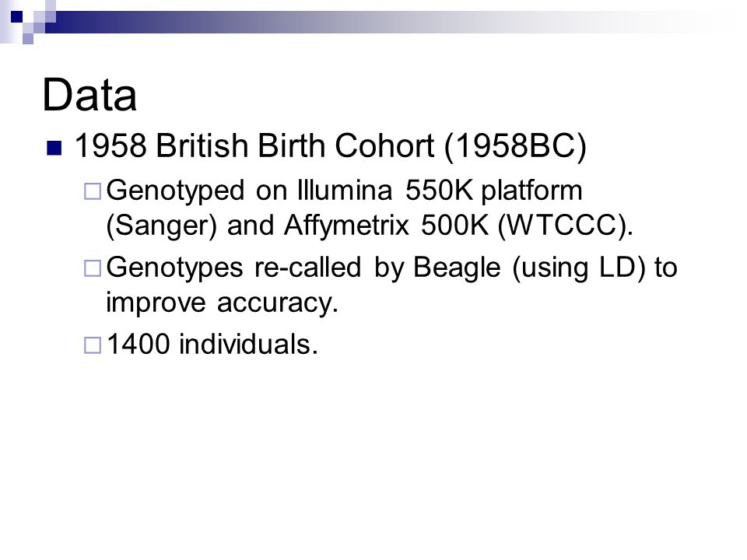The image size is (747, 560).
Task: Click the abbreviation (1958BC)
Action: (515, 145)
